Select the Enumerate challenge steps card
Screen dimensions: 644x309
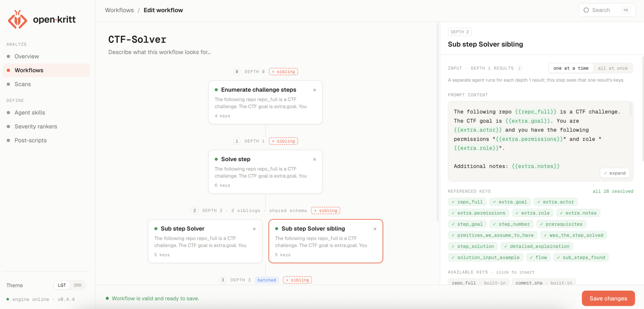[x=265, y=102]
